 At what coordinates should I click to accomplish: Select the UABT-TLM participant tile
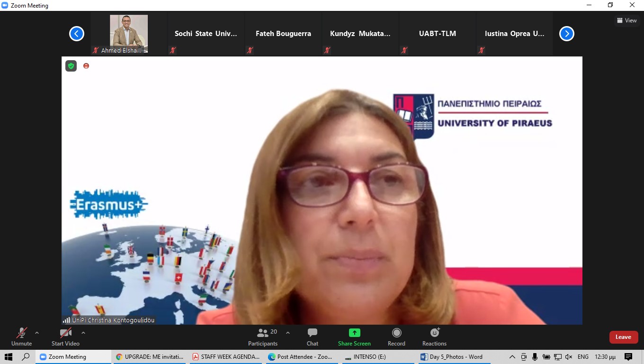[x=438, y=34]
